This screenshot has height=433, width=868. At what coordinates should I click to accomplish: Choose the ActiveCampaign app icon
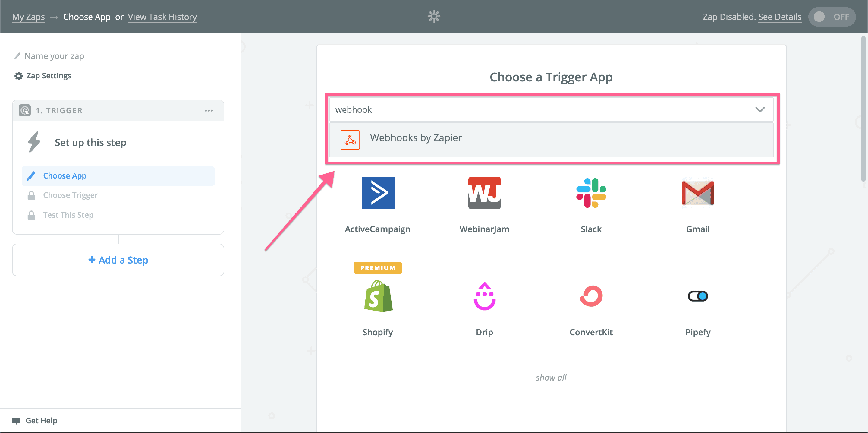pos(378,193)
